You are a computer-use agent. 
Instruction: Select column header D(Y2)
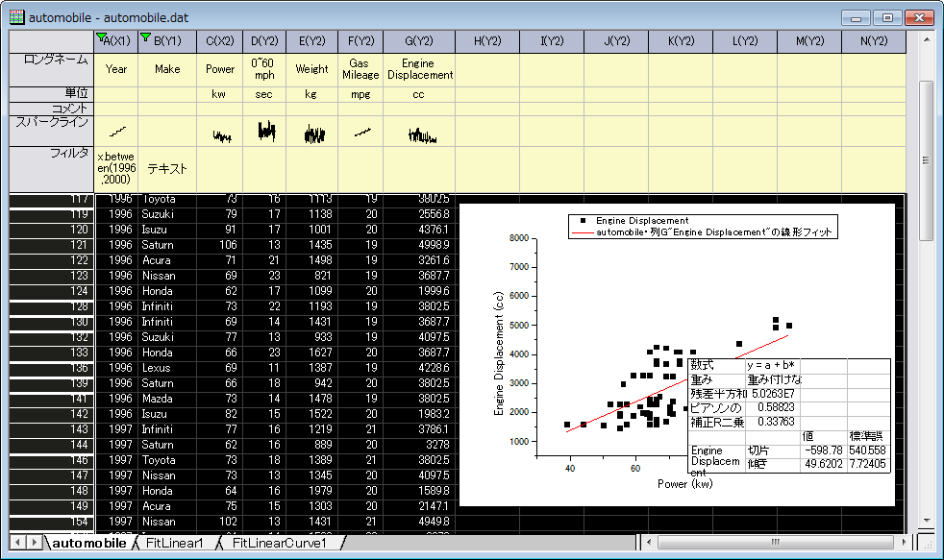tap(264, 41)
